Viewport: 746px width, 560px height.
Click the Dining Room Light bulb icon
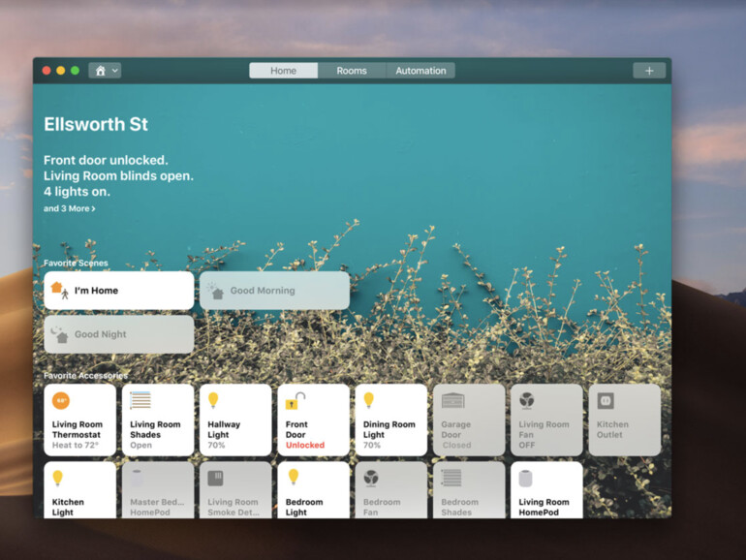(x=369, y=400)
